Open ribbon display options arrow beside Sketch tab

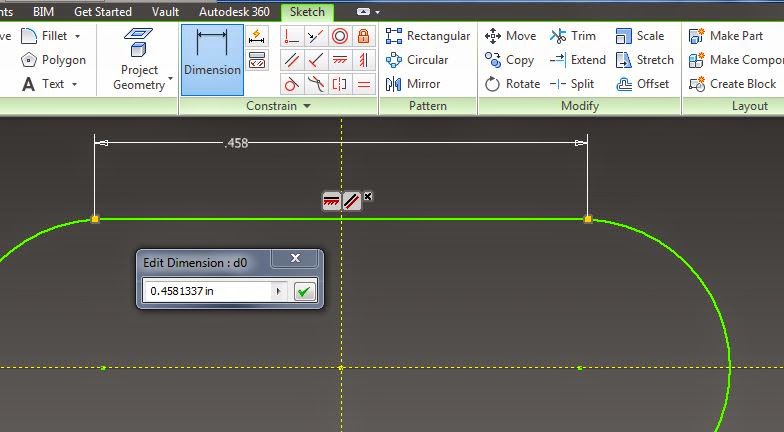tap(378, 12)
